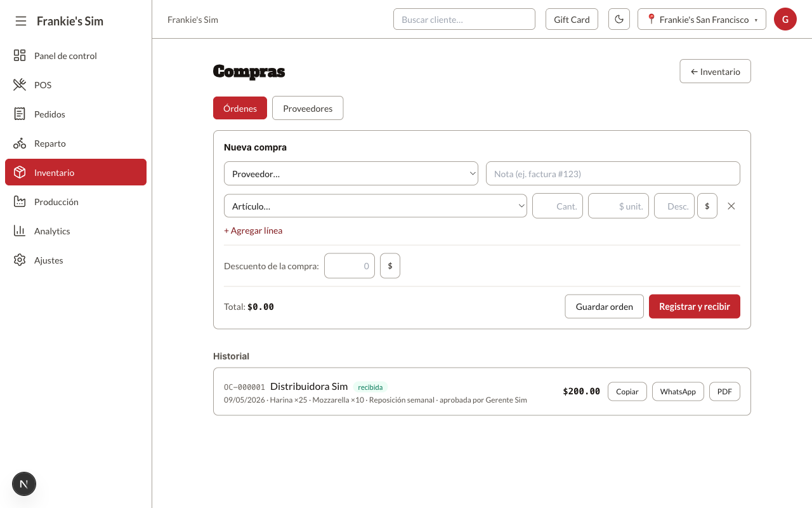Click Guardar orden button
812x508 pixels.
tap(605, 307)
